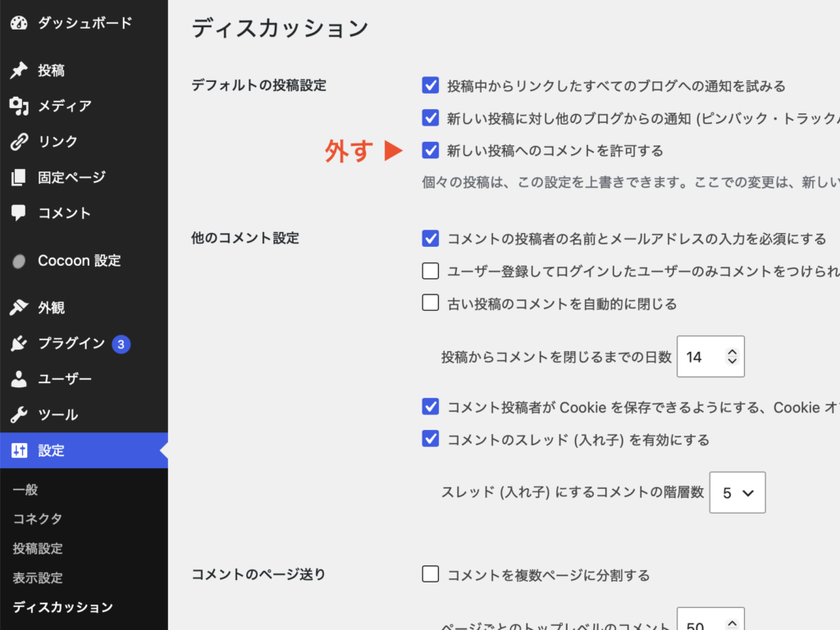Click the chain link icon for リンク

tap(19, 141)
